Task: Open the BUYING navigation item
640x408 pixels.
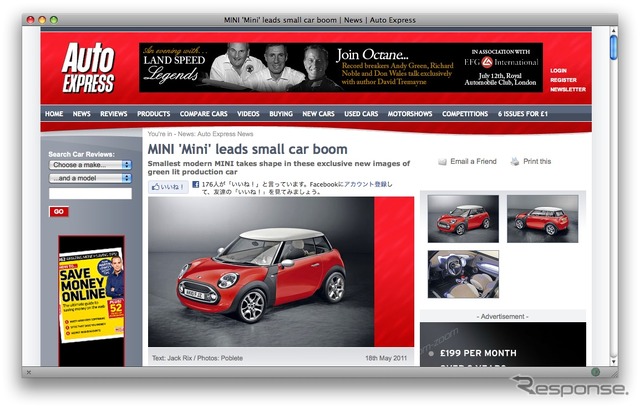Action: pyautogui.click(x=281, y=114)
